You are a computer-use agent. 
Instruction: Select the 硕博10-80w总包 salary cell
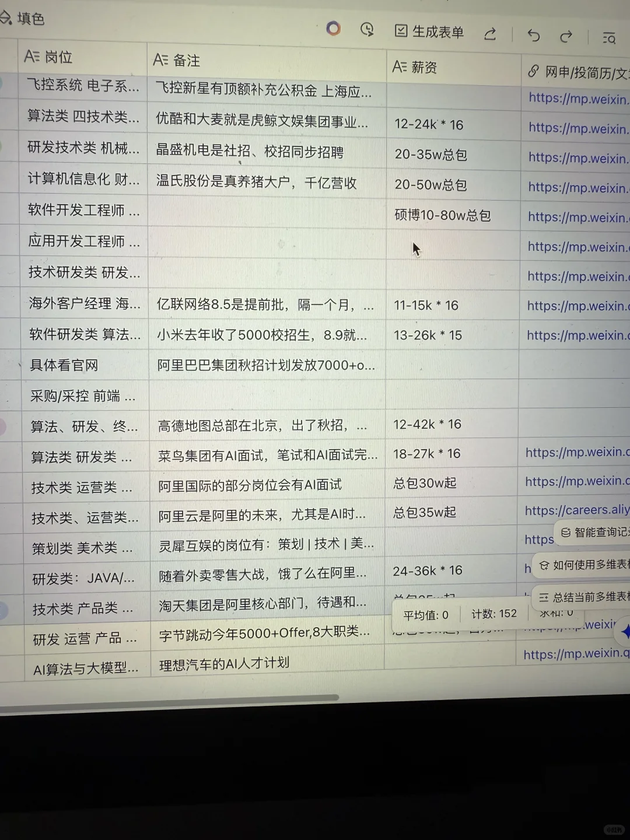pos(453,215)
